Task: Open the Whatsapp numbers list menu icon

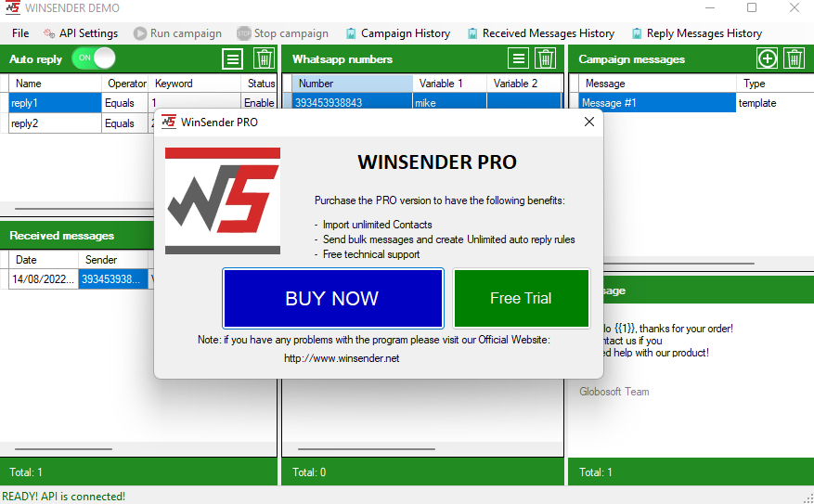Action: click(x=518, y=58)
